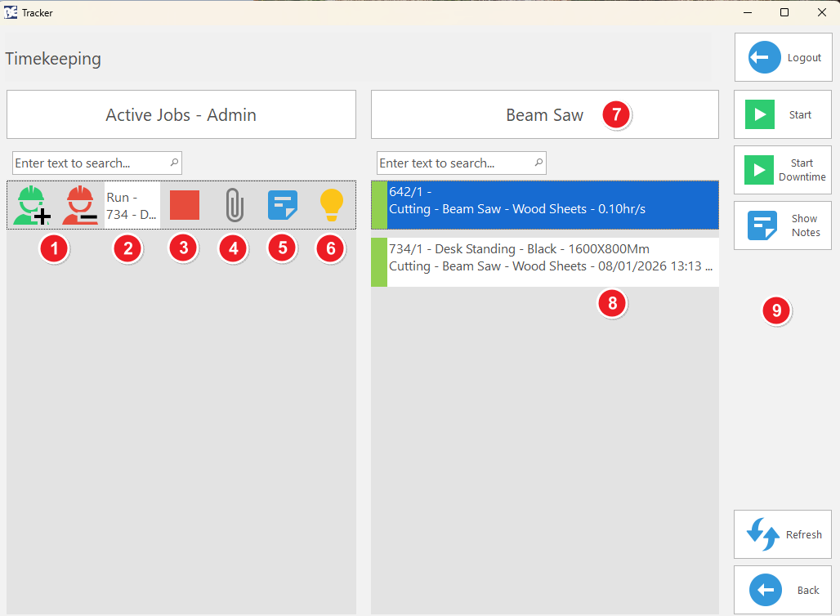Click the Logout button

[783, 57]
